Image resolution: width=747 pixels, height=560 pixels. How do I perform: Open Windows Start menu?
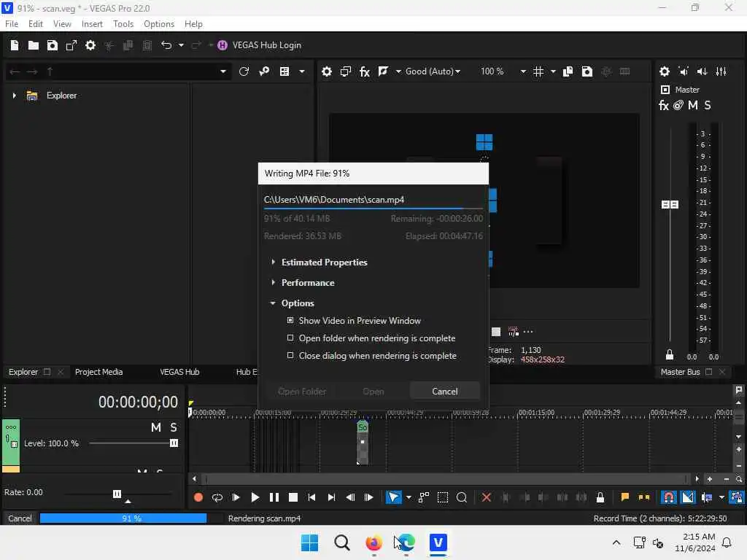(x=309, y=542)
